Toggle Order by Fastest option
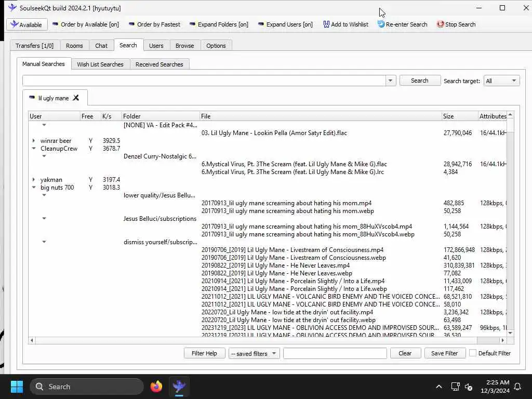This screenshot has width=532, height=399. pyautogui.click(x=154, y=24)
